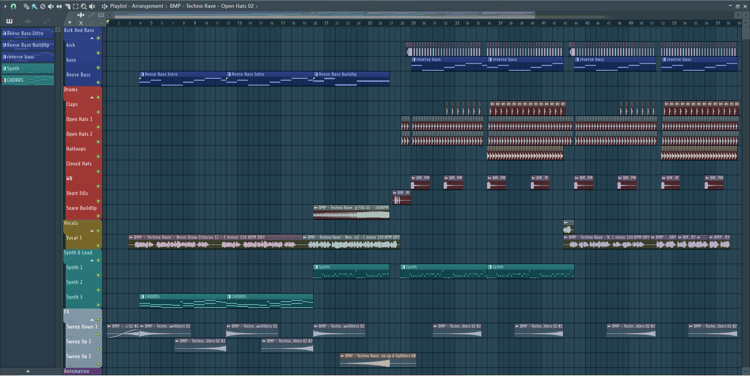750x376 pixels.
Task: Add a new pattern with plus button
Action: (x=28, y=371)
